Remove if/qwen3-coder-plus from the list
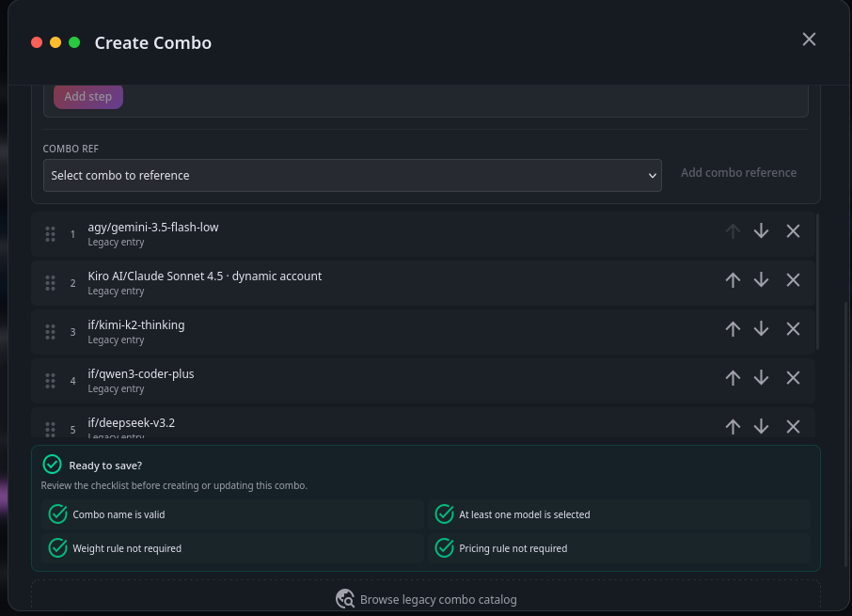Screen dimensions: 852x616 [793, 378]
